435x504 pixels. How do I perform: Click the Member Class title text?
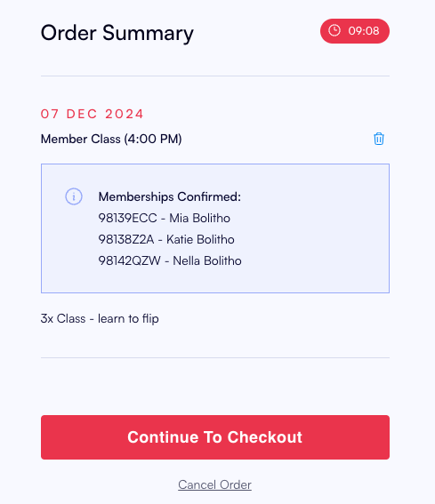coord(80,139)
